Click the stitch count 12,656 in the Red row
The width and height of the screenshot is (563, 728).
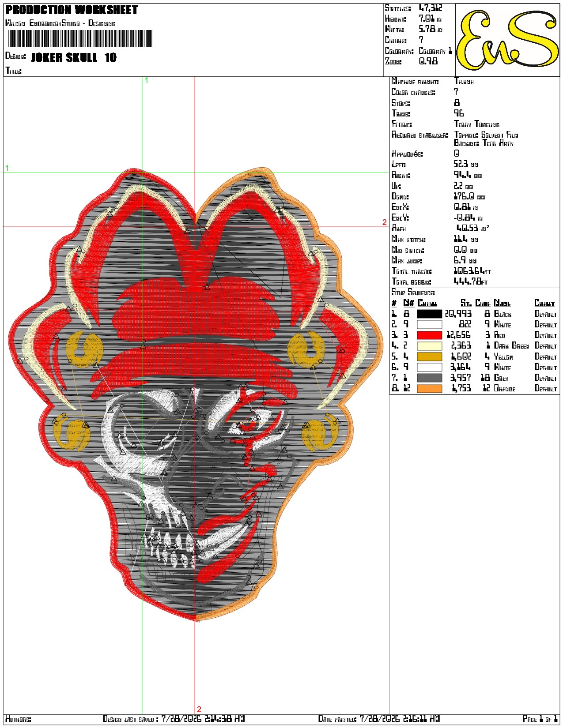(x=459, y=335)
